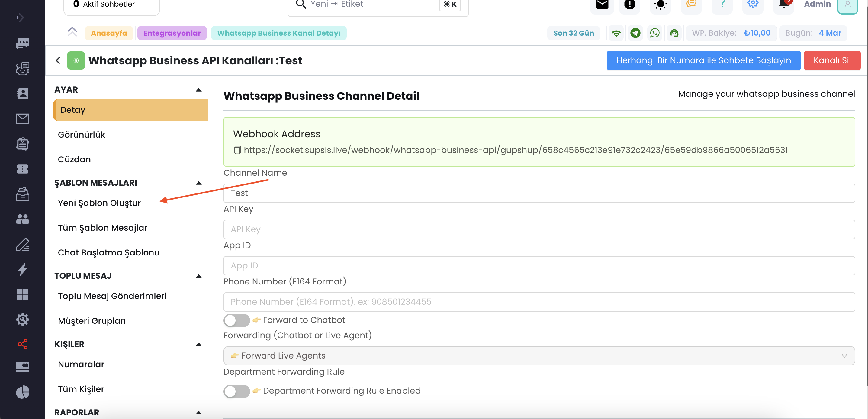Click the top bar mail icon
This screenshot has height=419, width=868.
pos(602,5)
